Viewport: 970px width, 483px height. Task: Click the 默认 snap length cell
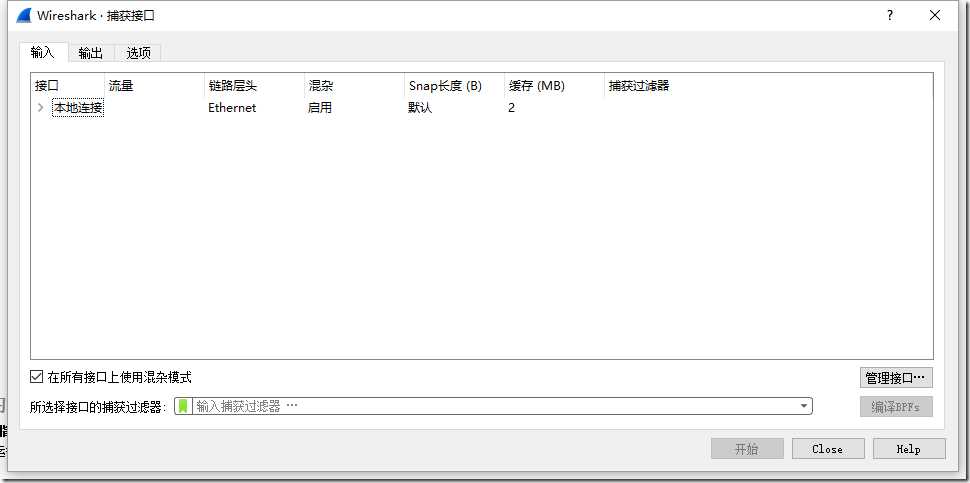pos(420,108)
